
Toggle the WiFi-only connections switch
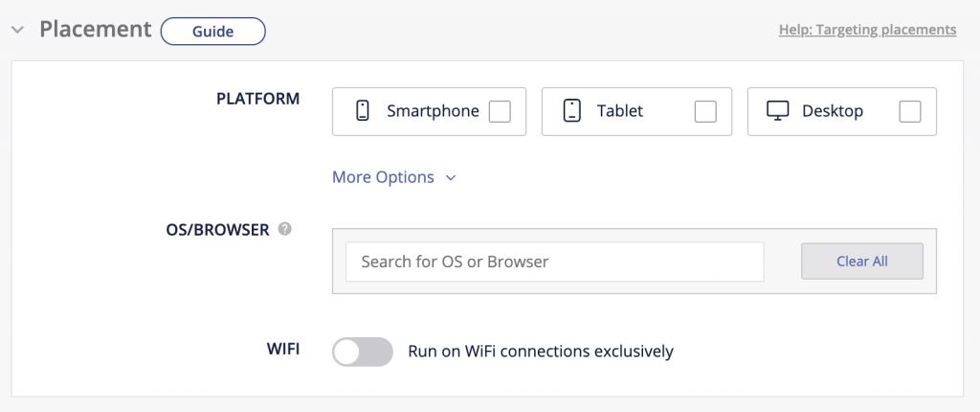pyautogui.click(x=363, y=352)
